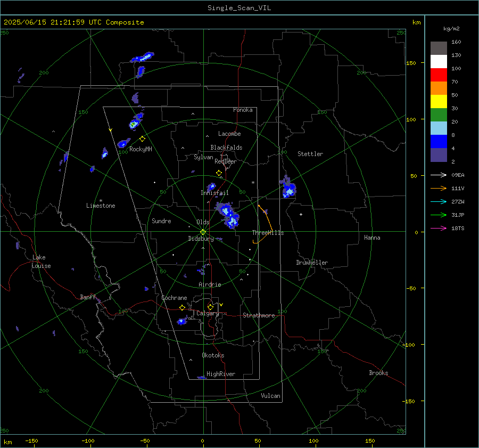479x448 pixels.
Task: Click the storm cell south of Stettler
Action: 288,188
